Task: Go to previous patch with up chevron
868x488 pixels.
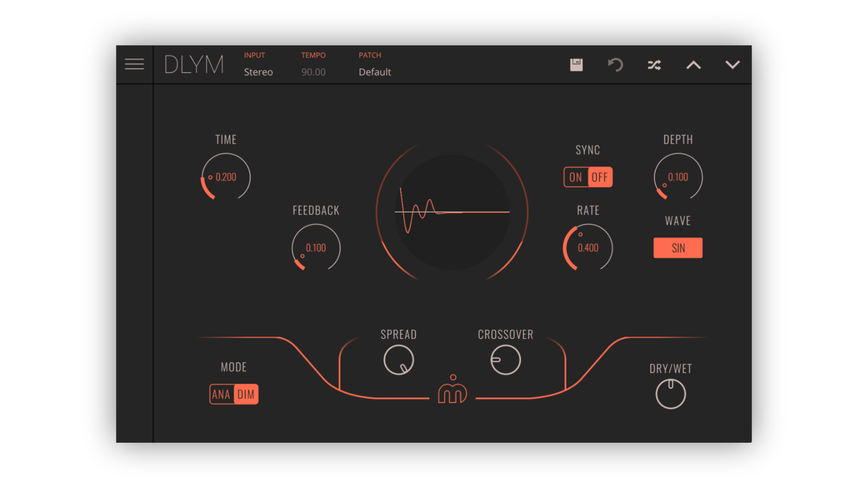Action: (693, 65)
